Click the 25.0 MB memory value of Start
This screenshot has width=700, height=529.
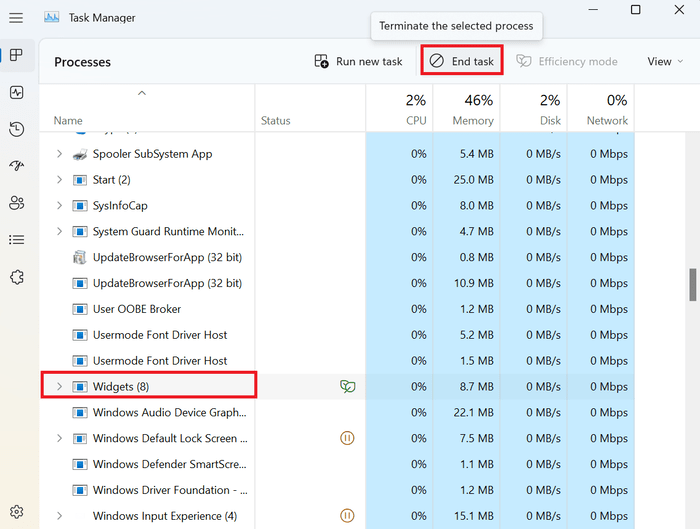(x=474, y=180)
